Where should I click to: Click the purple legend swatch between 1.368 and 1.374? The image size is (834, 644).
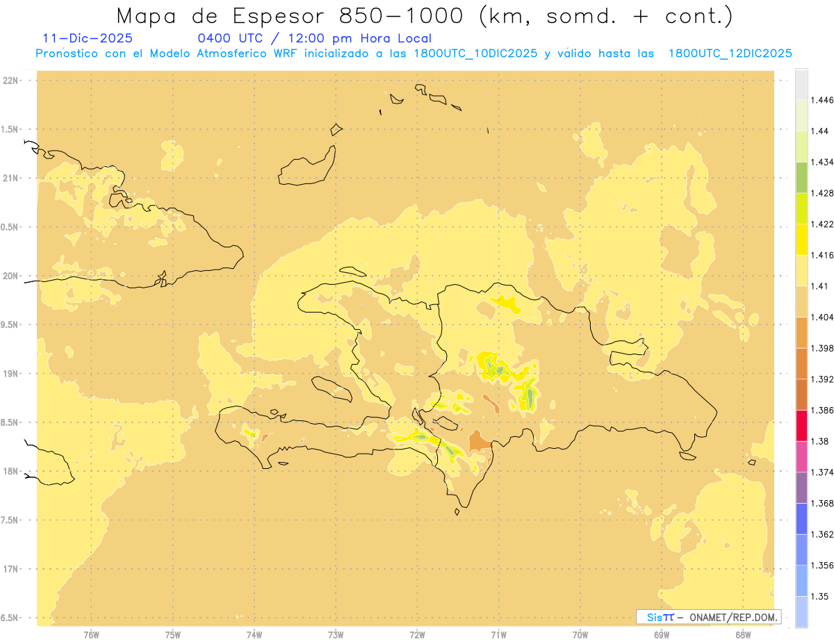point(801,488)
